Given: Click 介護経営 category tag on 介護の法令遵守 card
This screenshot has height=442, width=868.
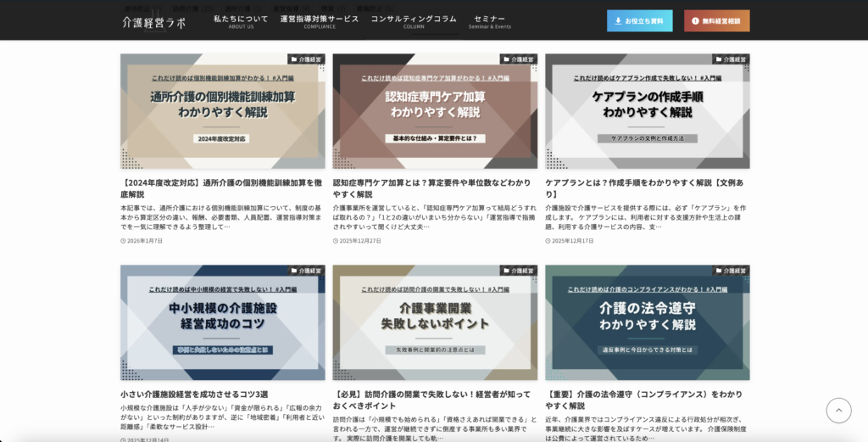Looking at the screenshot, I should (x=731, y=271).
